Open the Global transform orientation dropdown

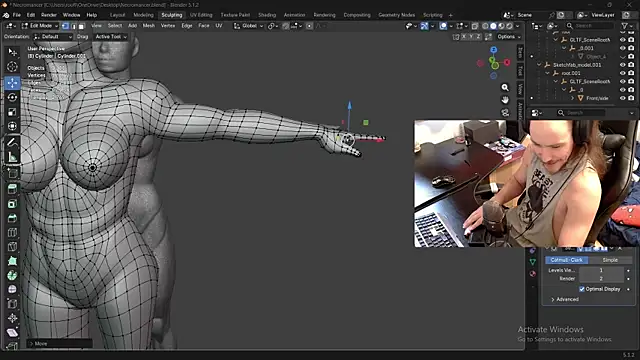coord(248,26)
